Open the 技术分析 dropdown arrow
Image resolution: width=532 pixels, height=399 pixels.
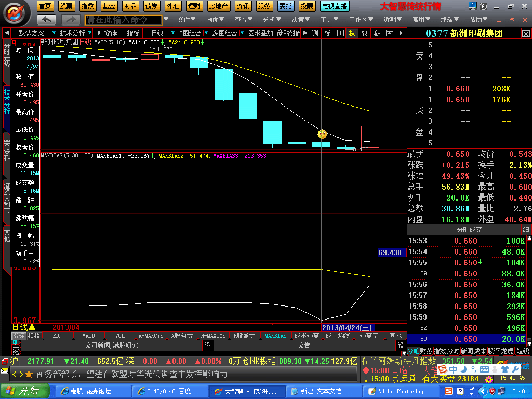[90, 33]
